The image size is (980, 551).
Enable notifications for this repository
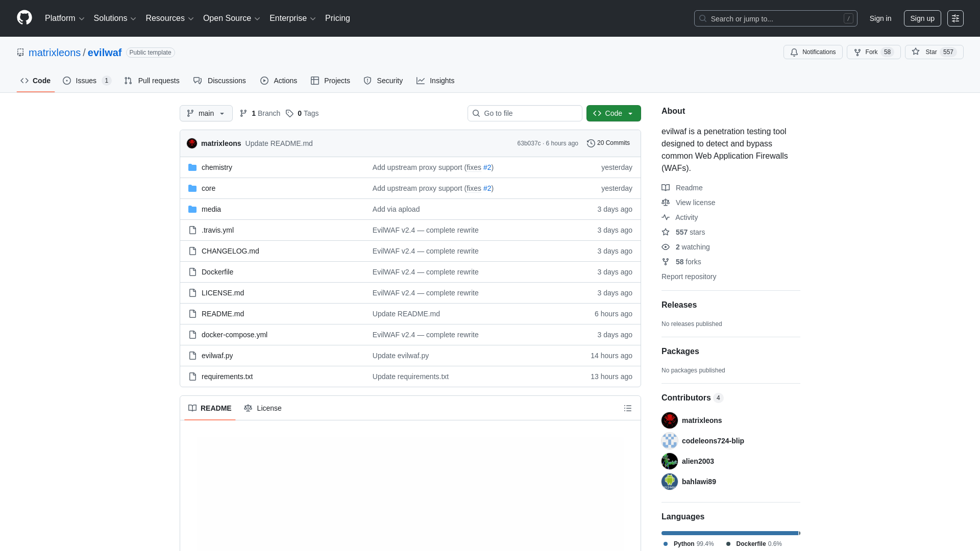pos(813,52)
